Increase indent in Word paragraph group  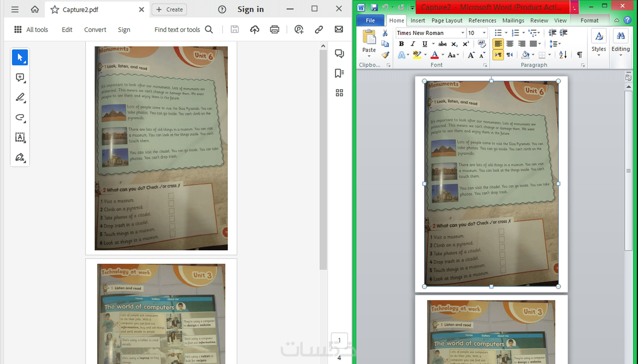point(563,33)
